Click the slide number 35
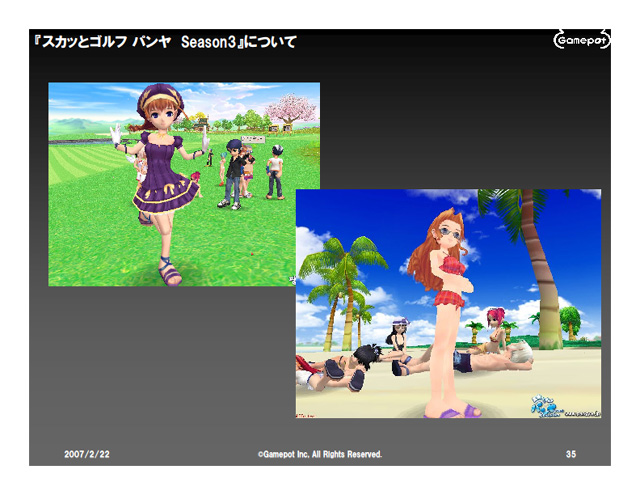This screenshot has width=640, height=495. click(x=571, y=455)
